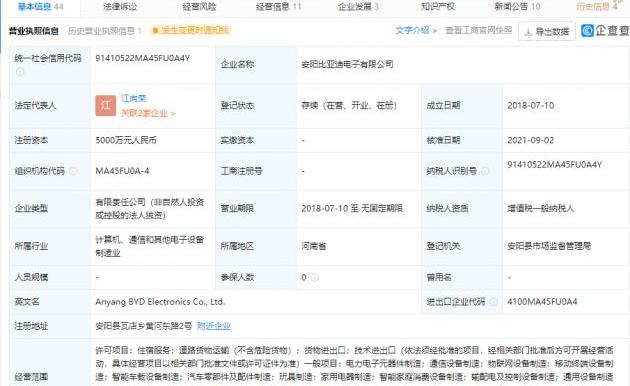Viewport: 630px width, 386px height.
Task: Switch to the 知识产权 tab
Action: click(x=438, y=6)
